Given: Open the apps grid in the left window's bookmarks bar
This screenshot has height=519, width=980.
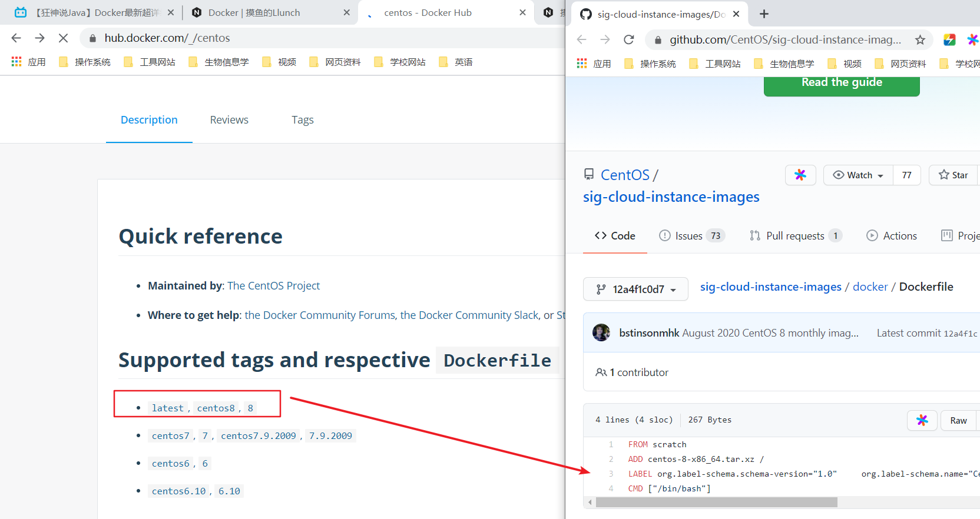Looking at the screenshot, I should [x=16, y=62].
